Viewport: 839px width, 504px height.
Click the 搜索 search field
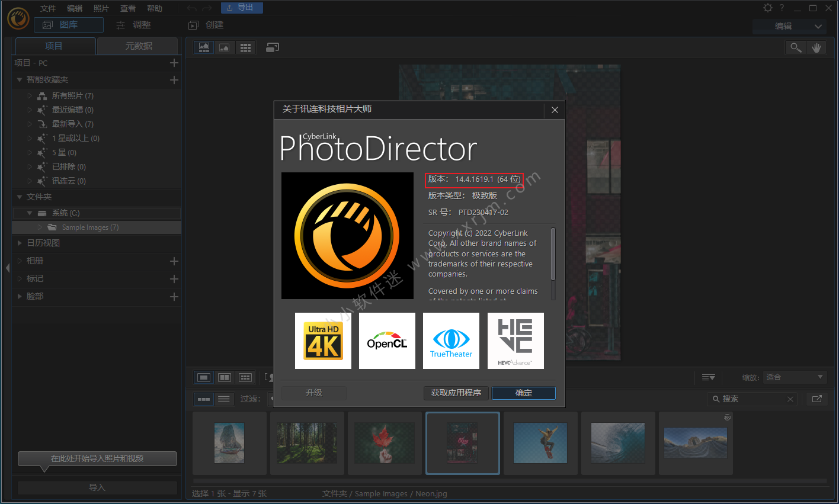(752, 399)
